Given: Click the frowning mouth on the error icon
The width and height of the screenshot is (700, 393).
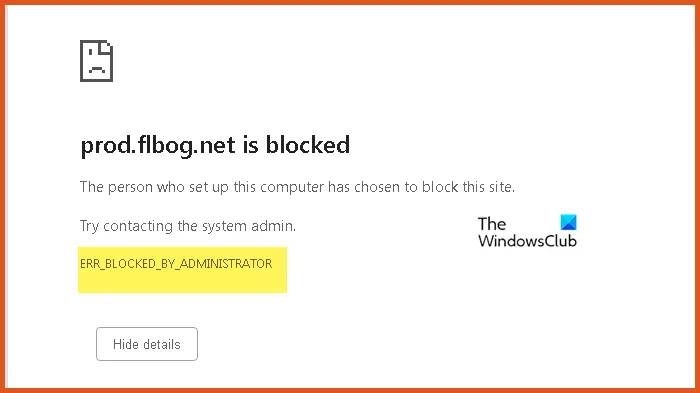Looking at the screenshot, I should tap(96, 69).
